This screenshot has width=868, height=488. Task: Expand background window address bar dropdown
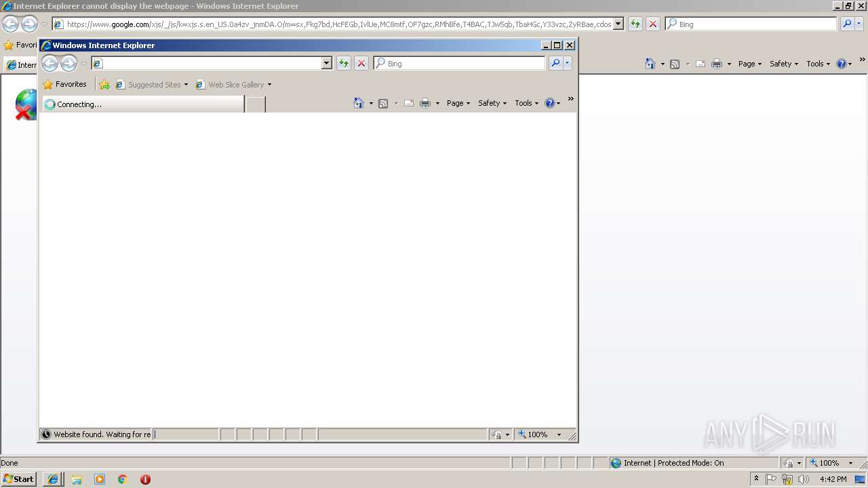coord(618,24)
